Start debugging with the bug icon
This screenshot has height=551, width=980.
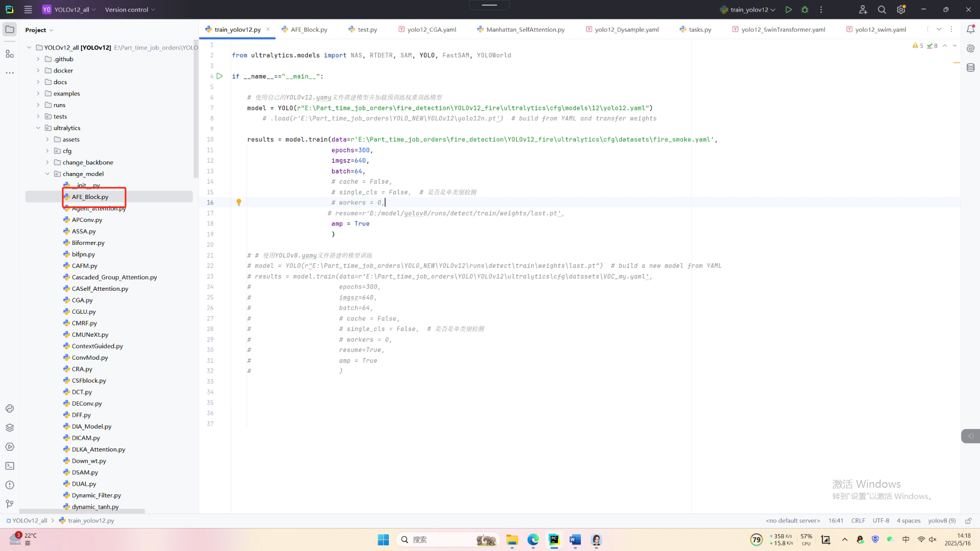pyautogui.click(x=805, y=10)
